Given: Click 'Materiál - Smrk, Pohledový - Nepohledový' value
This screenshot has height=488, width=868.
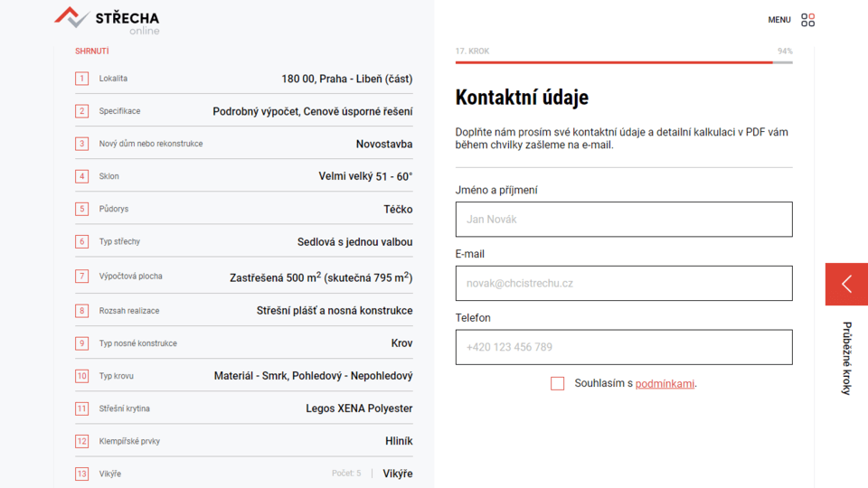Looking at the screenshot, I should tap(314, 376).
